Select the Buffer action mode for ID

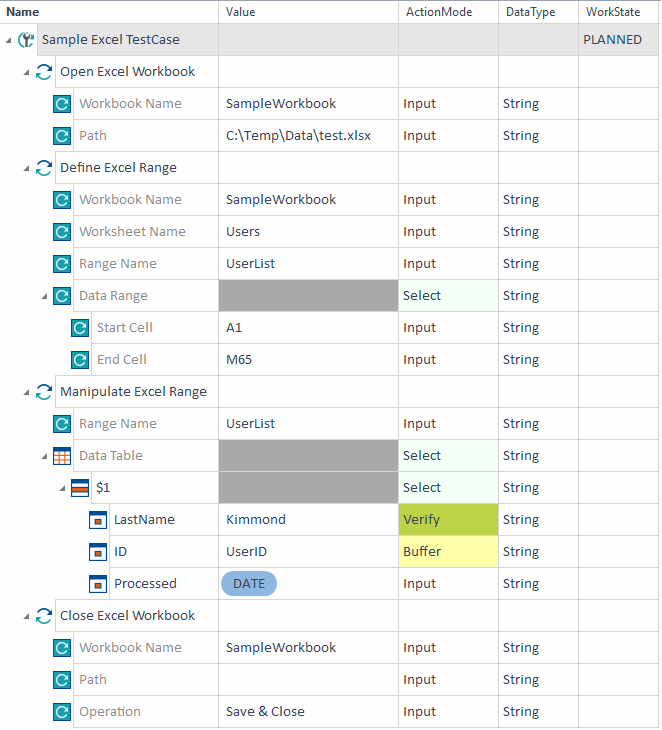(x=447, y=552)
